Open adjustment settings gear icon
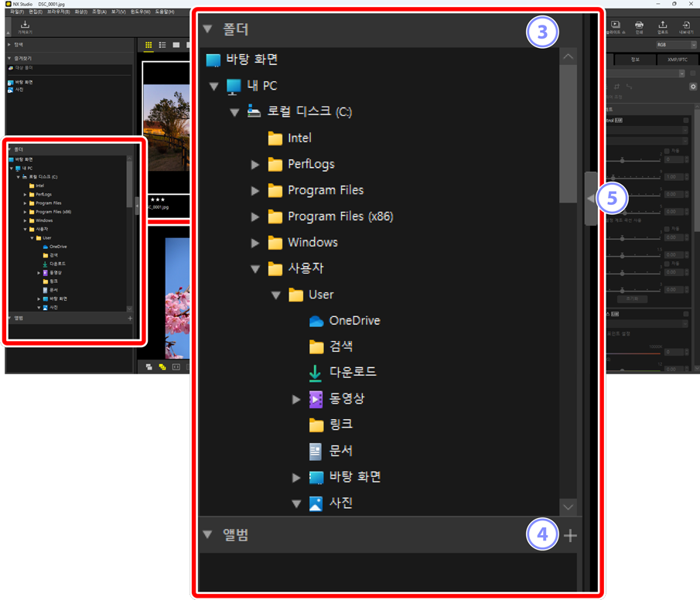Viewport: 700px width, 600px height. click(693, 87)
